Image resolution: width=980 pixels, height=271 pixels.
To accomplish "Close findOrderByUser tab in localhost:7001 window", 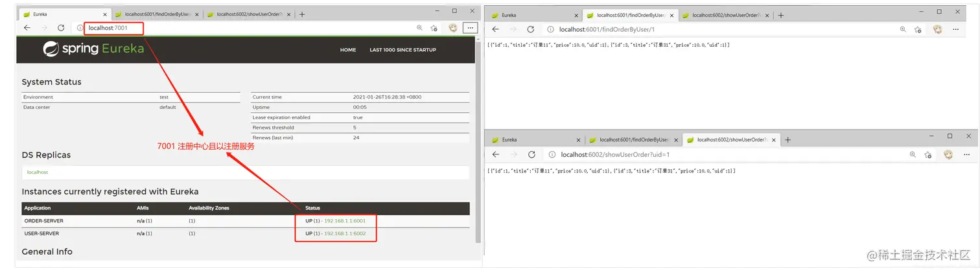I will point(197,14).
